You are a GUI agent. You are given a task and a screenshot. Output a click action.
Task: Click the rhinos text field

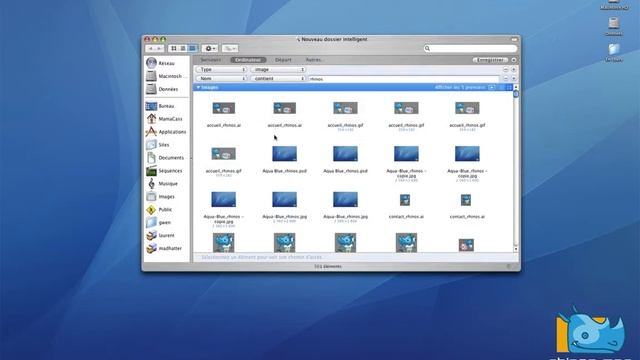[404, 79]
